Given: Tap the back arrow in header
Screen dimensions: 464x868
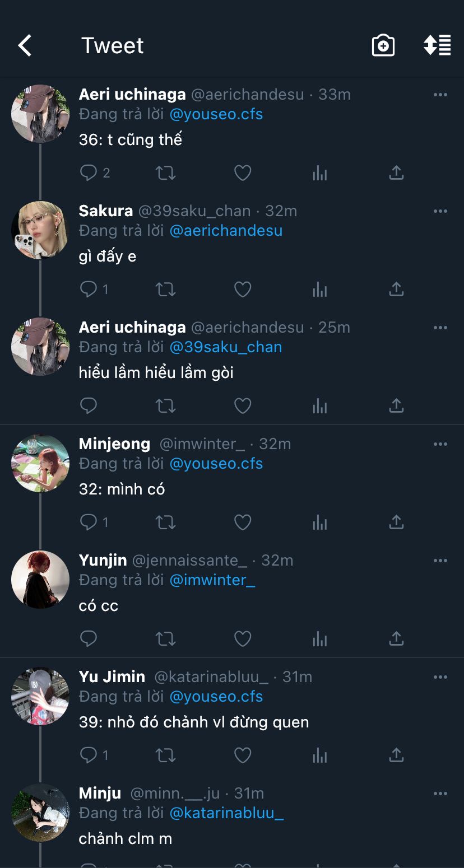Looking at the screenshot, I should tap(25, 46).
